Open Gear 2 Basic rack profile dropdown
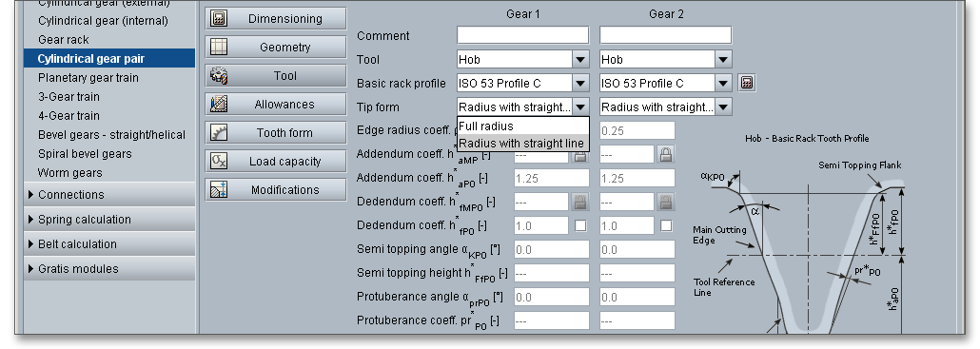Image resolution: width=980 pixels, height=349 pixels. [723, 83]
